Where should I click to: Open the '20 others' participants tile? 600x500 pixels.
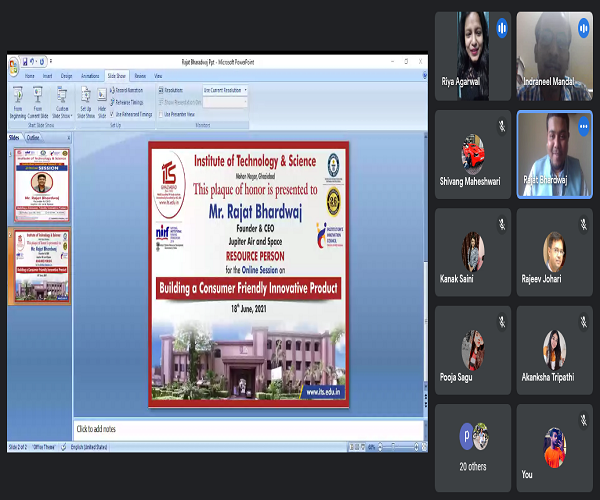coord(473,448)
